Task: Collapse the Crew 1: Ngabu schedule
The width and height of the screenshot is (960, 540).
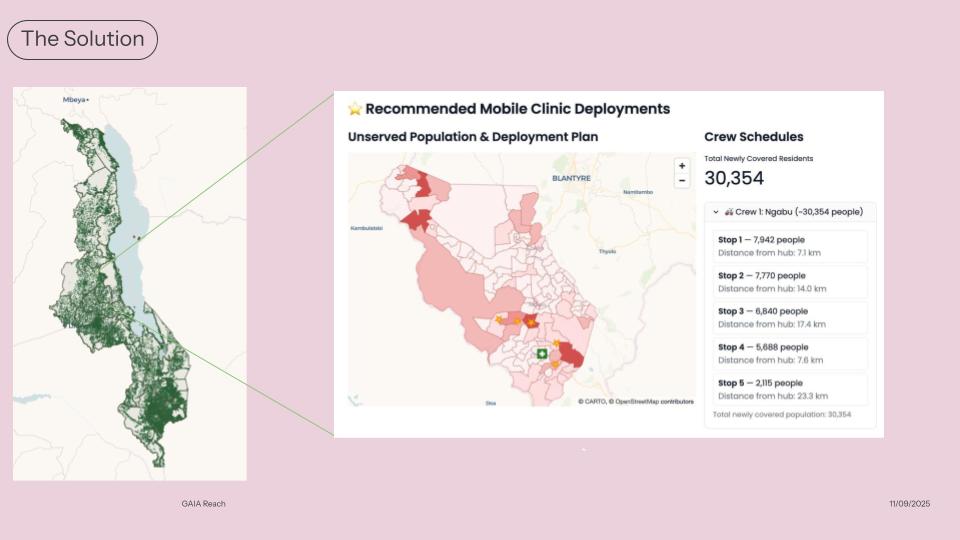Action: 716,212
